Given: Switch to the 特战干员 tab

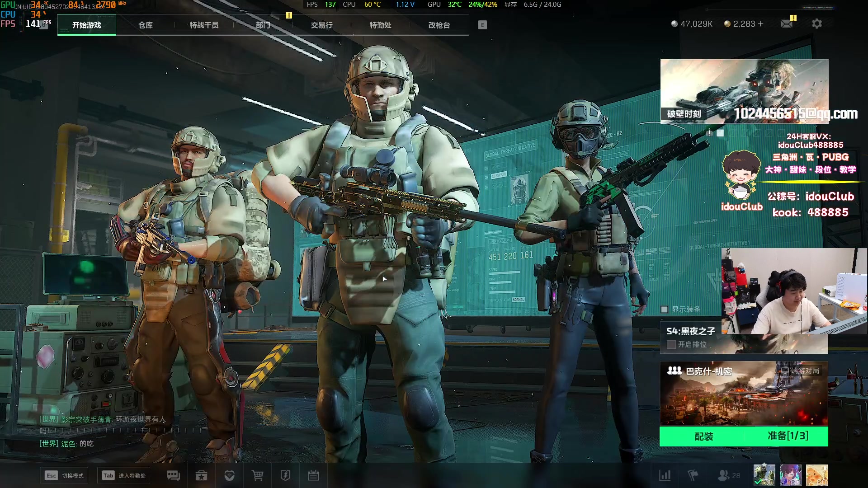Looking at the screenshot, I should click(204, 25).
